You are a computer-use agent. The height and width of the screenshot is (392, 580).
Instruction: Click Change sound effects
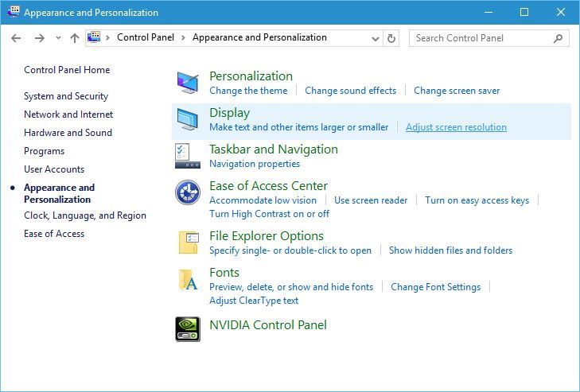coord(350,91)
